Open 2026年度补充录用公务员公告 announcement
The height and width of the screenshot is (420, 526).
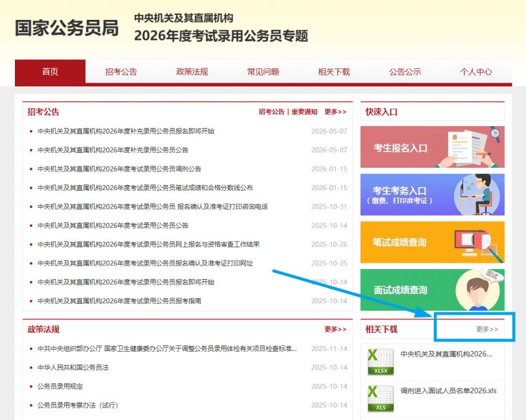[x=113, y=150]
